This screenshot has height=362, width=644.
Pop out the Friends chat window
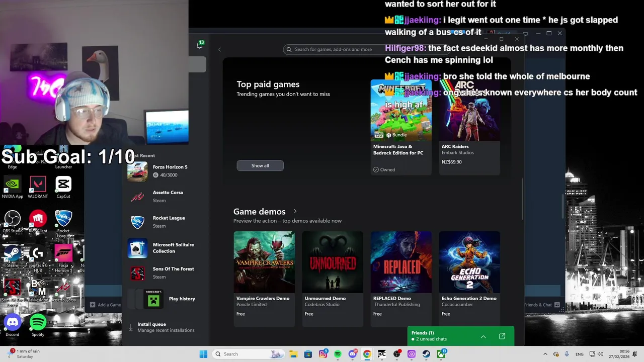coord(502,336)
